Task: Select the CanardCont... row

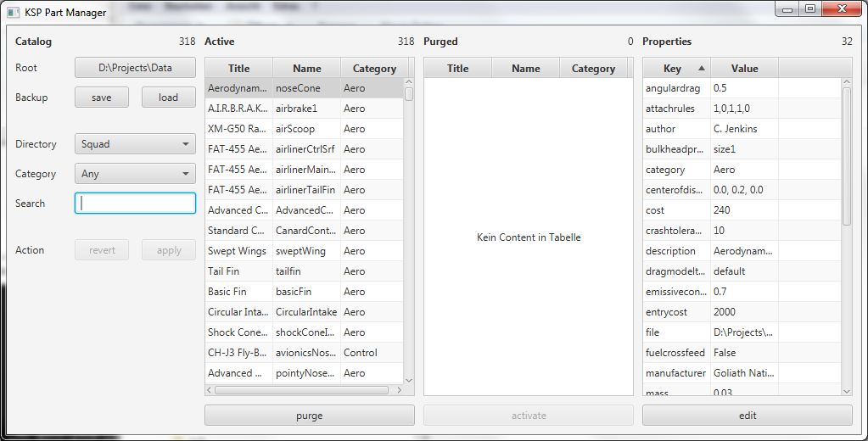Action: click(x=305, y=231)
